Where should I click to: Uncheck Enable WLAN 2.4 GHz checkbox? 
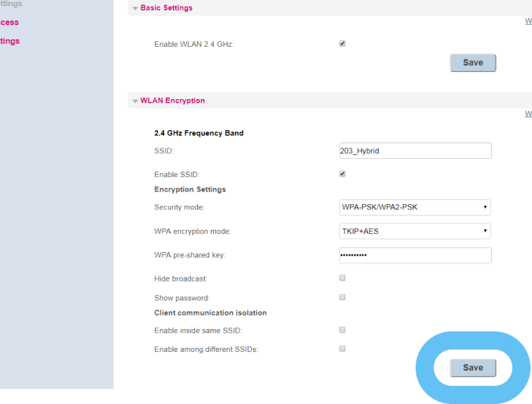342,44
